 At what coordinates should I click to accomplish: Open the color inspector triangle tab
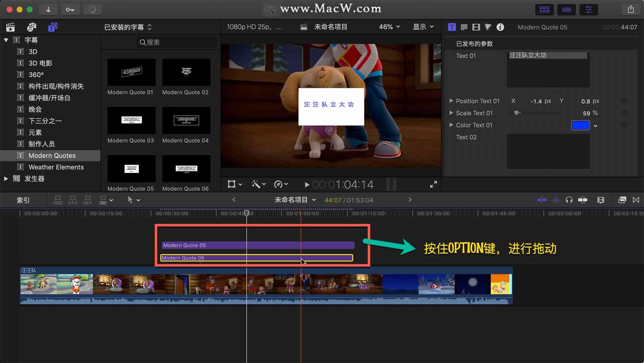[x=488, y=27]
